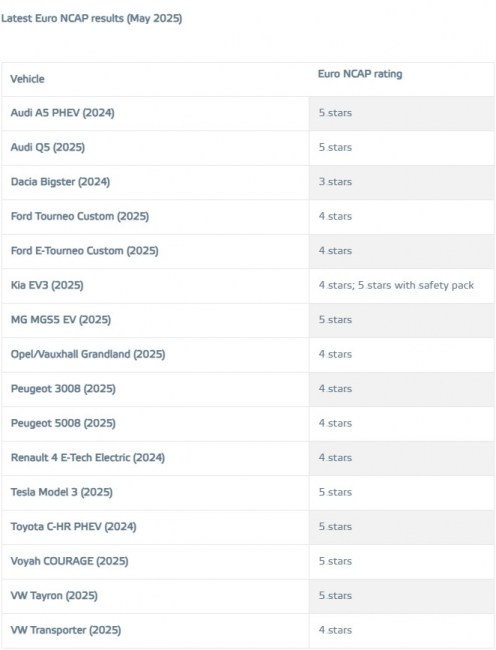The image size is (496, 650).
Task: Click the Kia EV3 (2025) vehicle name
Action: coord(47,285)
